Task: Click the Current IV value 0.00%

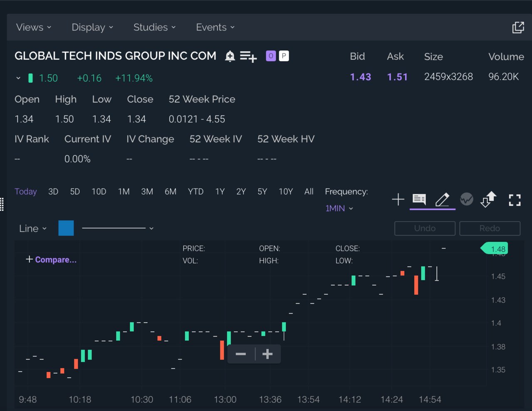Action: [77, 159]
